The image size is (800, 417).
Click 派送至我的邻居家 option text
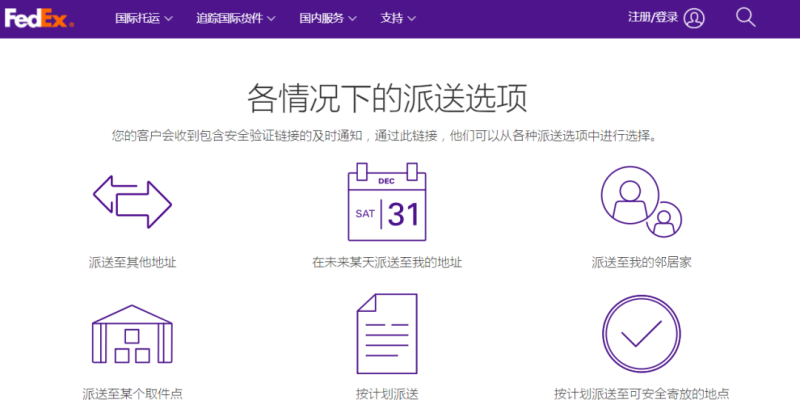pyautogui.click(x=641, y=263)
